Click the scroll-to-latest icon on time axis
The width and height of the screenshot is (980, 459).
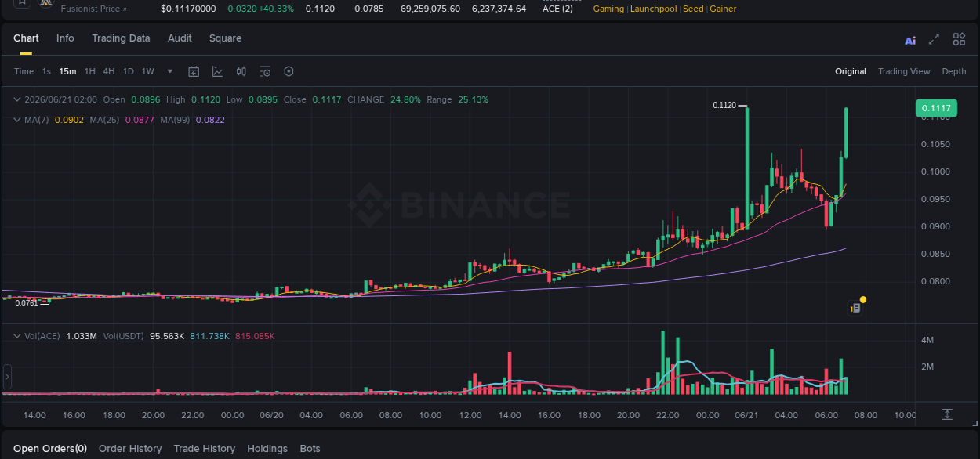click(x=947, y=414)
